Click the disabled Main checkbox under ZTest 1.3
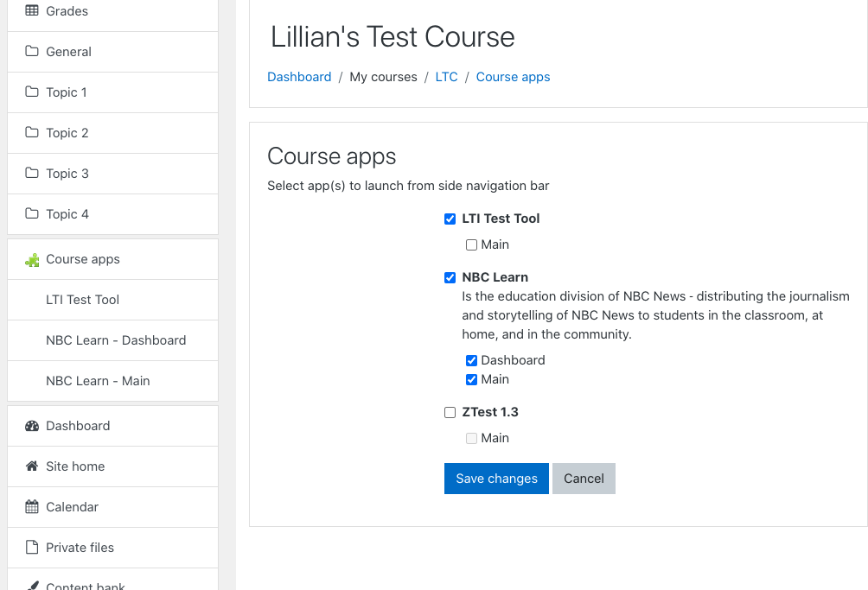The height and width of the screenshot is (590, 868). (x=472, y=439)
